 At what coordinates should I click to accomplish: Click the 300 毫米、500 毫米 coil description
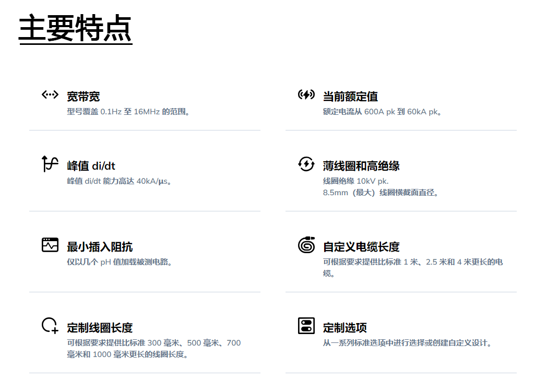coord(154,348)
